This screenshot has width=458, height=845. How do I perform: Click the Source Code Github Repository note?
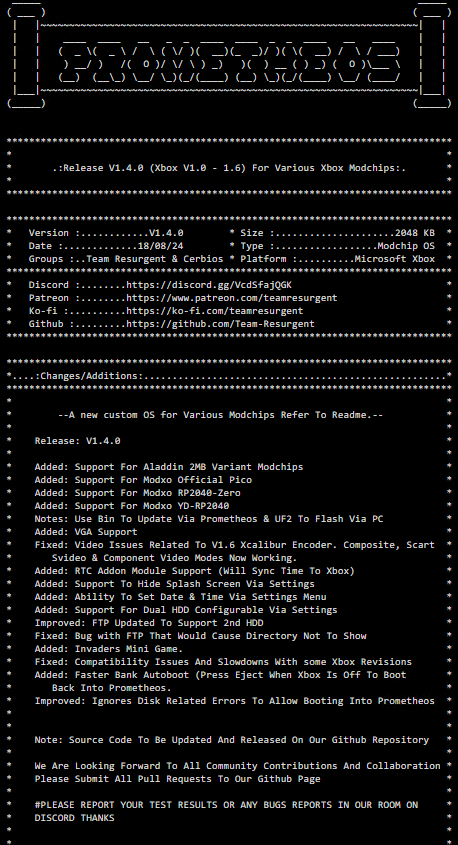point(232,739)
